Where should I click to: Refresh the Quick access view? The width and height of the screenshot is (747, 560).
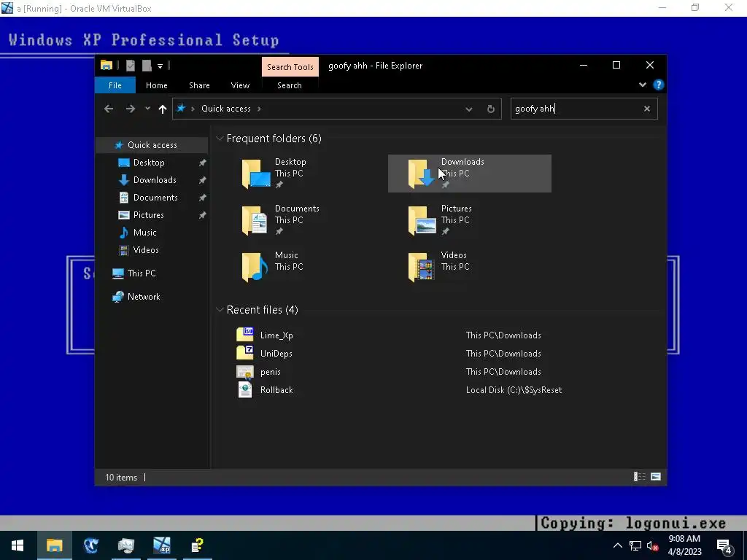[491, 109]
